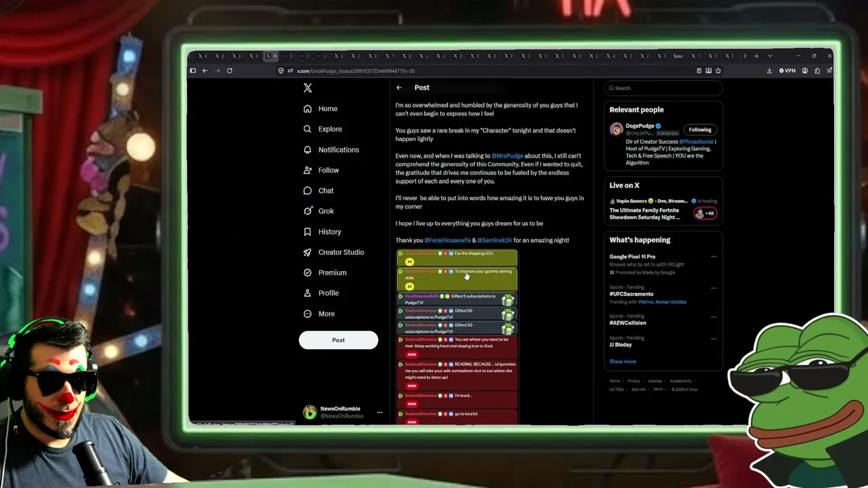Open the Terms footer link
Viewport: 868px width, 488px height.
coord(614,381)
